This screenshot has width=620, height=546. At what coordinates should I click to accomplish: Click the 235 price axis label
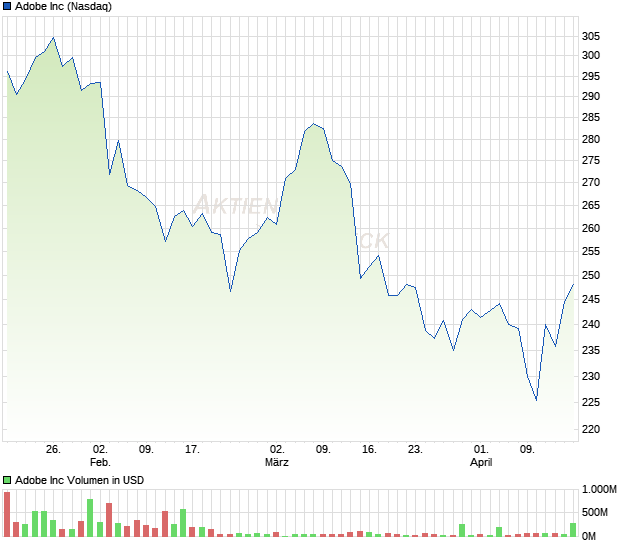(x=591, y=350)
